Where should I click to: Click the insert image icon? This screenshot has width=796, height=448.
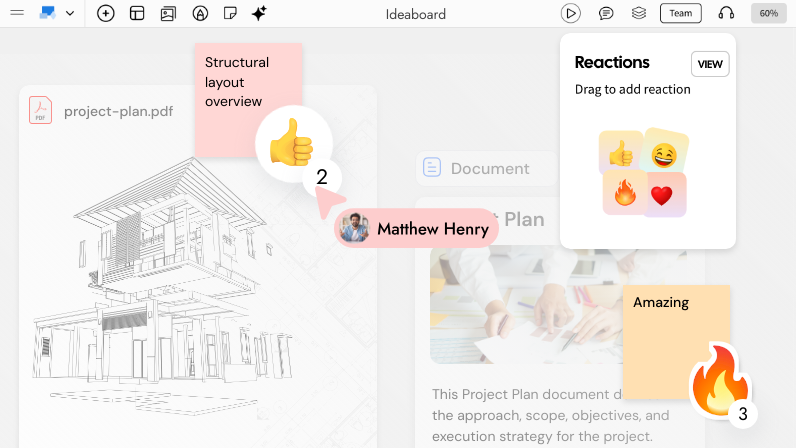coord(168,14)
